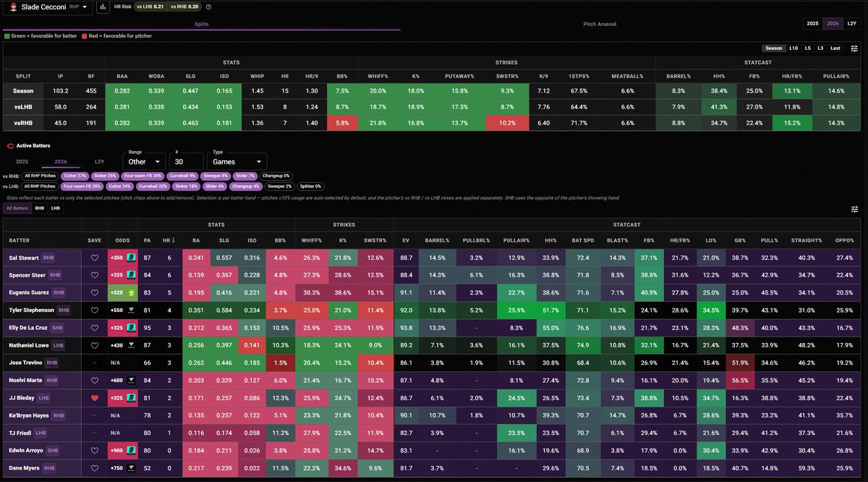Save Edwin Arroyo with the heart icon

tap(94, 451)
